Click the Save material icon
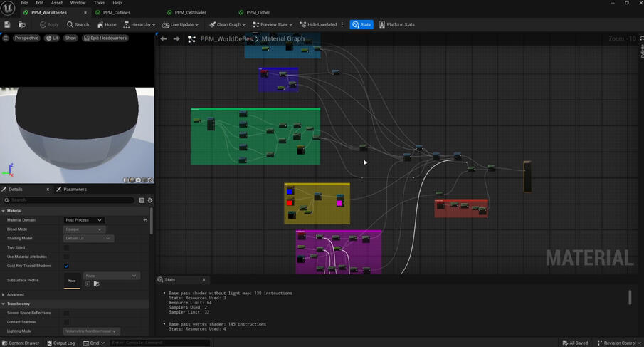 click(7, 24)
